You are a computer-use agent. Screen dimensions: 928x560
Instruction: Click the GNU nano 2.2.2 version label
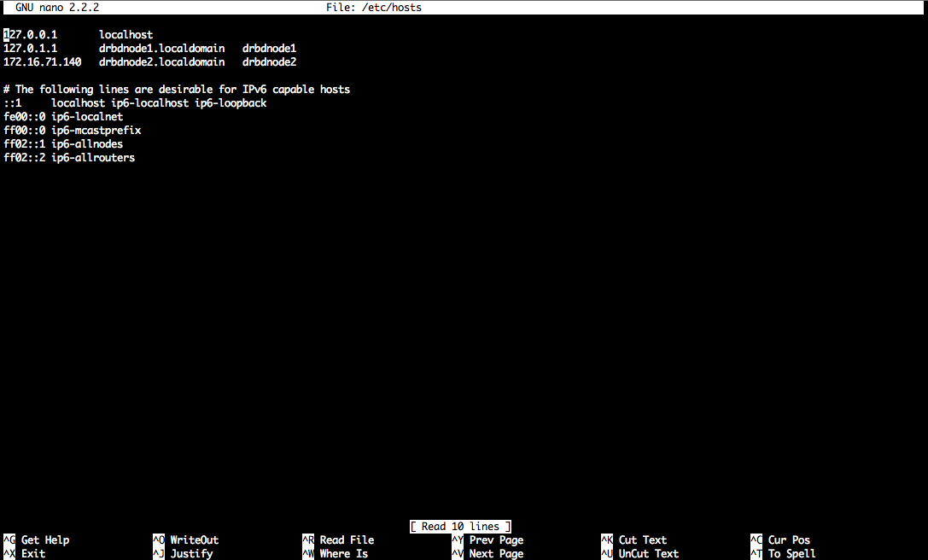click(x=57, y=8)
